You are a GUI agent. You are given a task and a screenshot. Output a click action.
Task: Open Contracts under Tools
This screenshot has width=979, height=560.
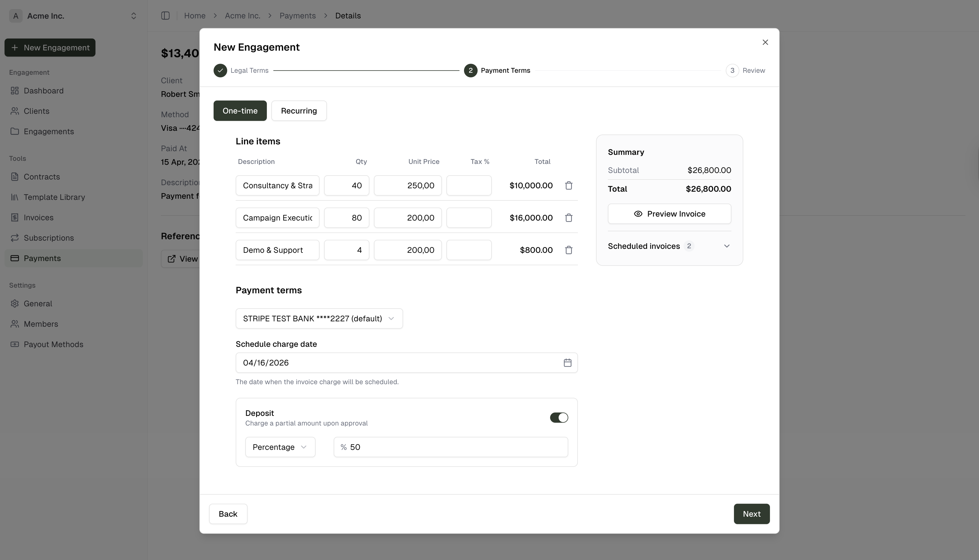[42, 177]
